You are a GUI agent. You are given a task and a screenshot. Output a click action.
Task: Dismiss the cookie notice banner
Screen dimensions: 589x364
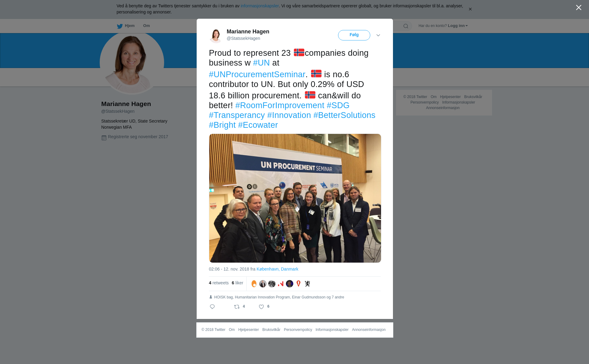[x=470, y=9]
